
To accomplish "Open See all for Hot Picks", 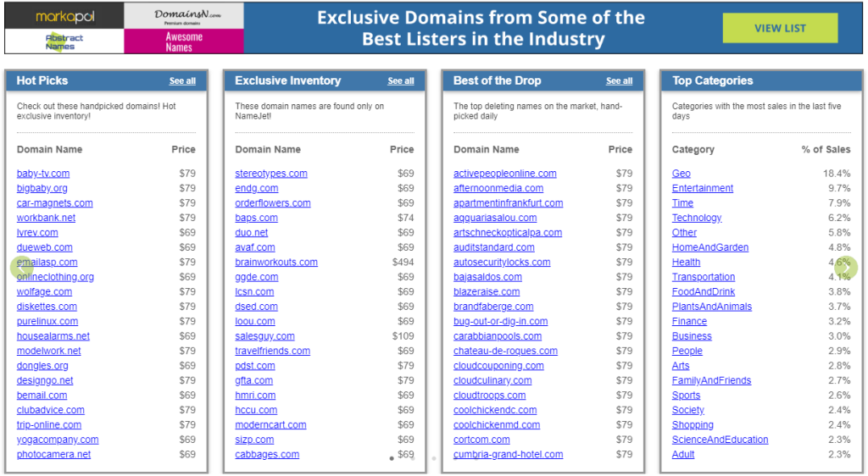I will click(182, 81).
